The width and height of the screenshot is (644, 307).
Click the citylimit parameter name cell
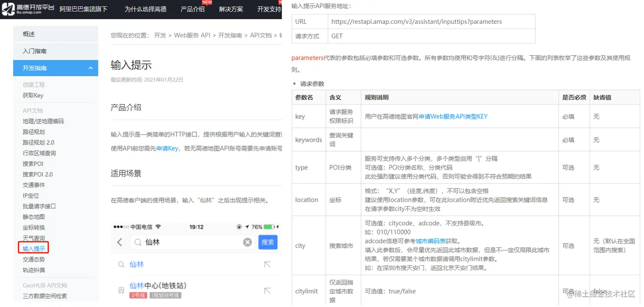pyautogui.click(x=309, y=291)
